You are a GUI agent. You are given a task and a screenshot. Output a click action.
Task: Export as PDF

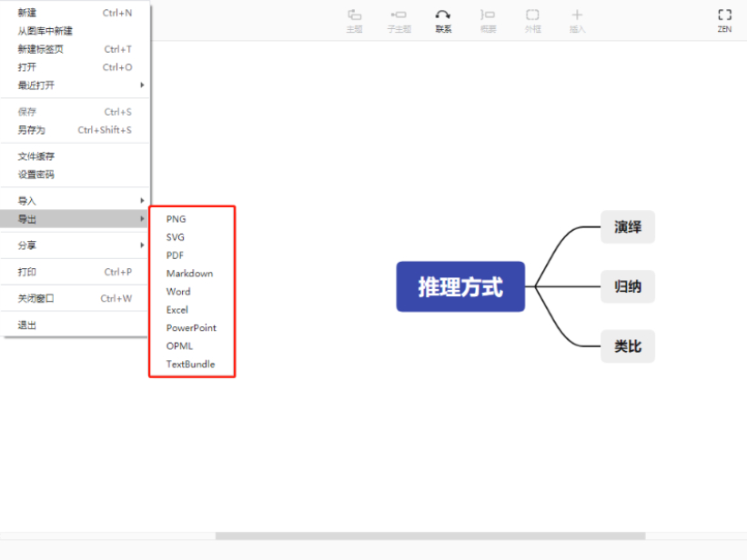[192, 255]
